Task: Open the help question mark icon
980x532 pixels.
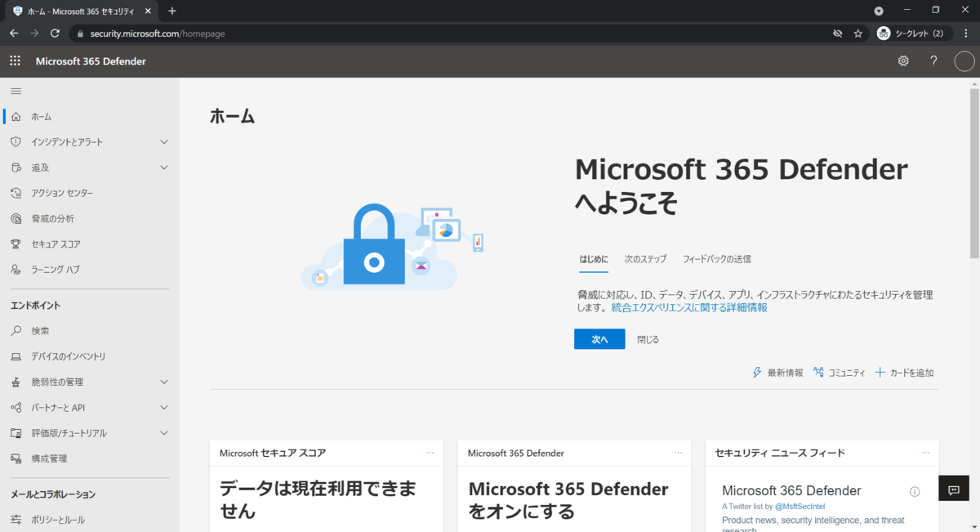Action: [x=933, y=61]
